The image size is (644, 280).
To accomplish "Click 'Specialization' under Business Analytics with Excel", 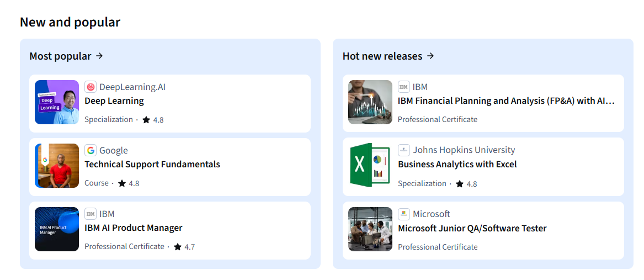I will [422, 183].
